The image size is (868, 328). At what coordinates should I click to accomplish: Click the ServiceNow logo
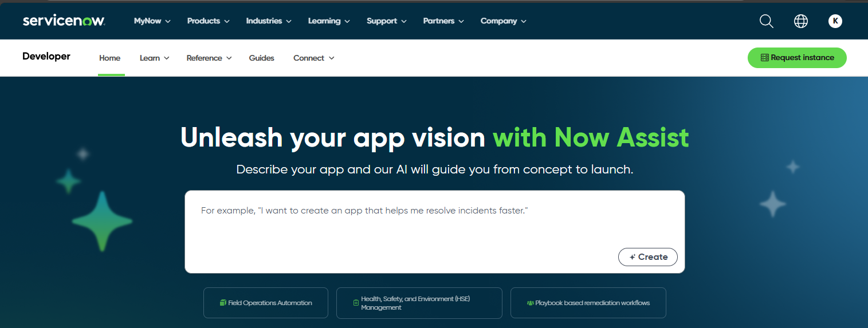pyautogui.click(x=64, y=21)
